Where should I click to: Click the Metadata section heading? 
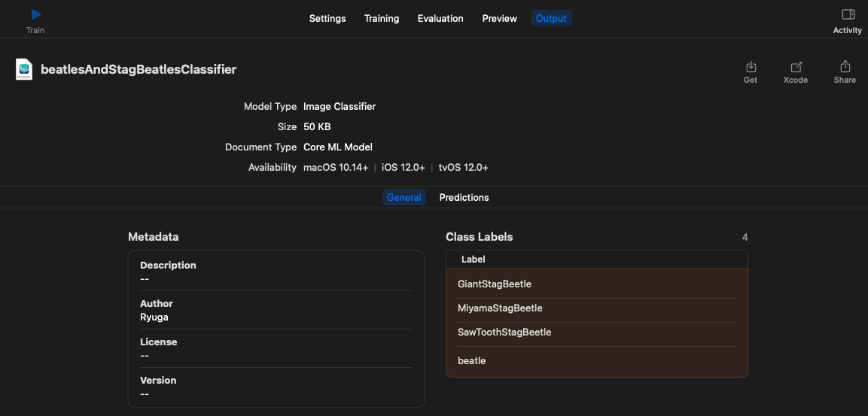pyautogui.click(x=154, y=237)
